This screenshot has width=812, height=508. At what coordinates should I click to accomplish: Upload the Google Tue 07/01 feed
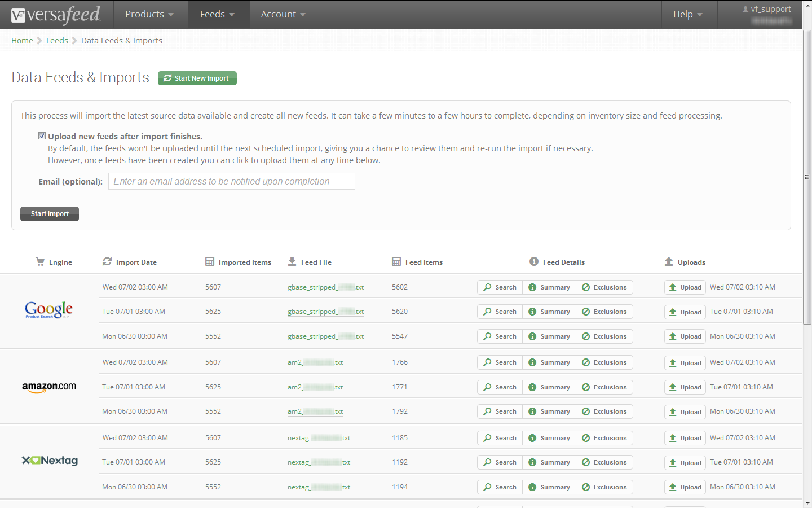(x=685, y=312)
